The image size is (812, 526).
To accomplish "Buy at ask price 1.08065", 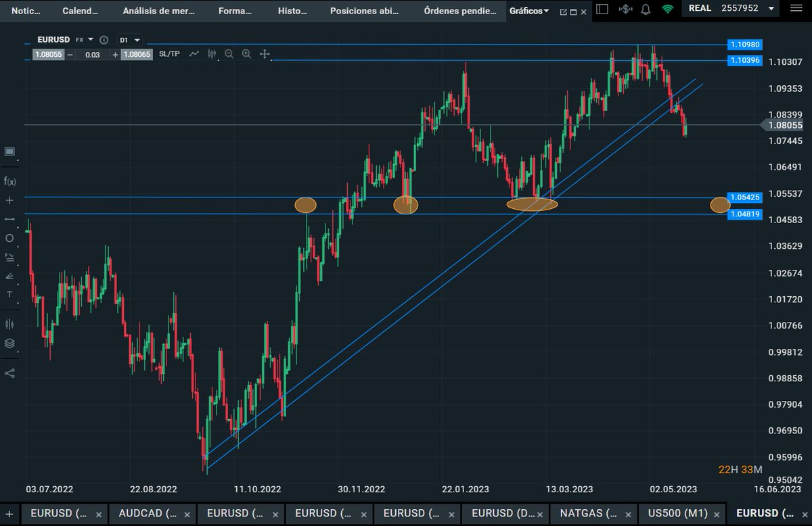I will click(x=137, y=54).
